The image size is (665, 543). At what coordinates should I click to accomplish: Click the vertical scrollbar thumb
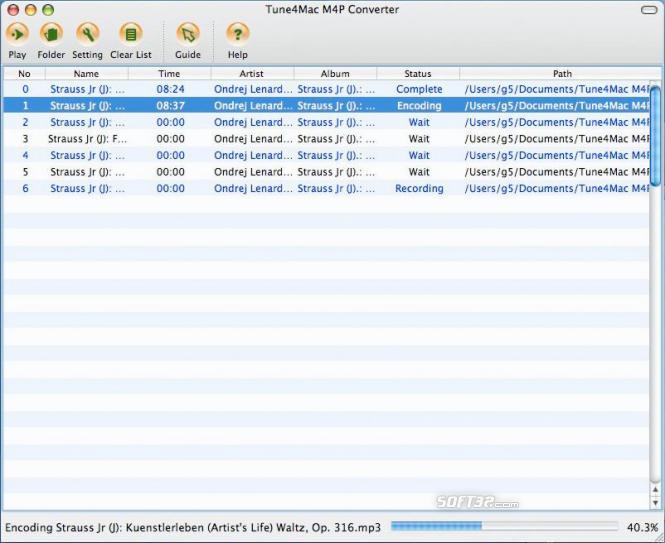[655, 135]
